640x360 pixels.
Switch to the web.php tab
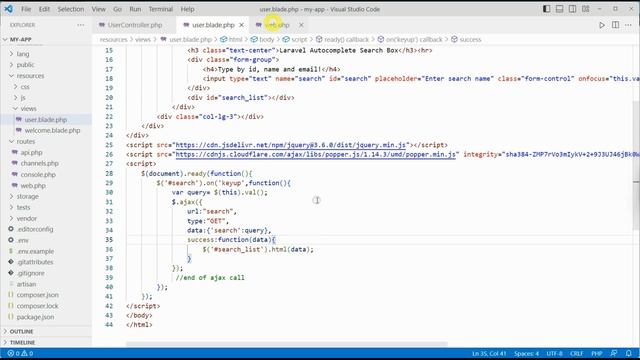277,25
